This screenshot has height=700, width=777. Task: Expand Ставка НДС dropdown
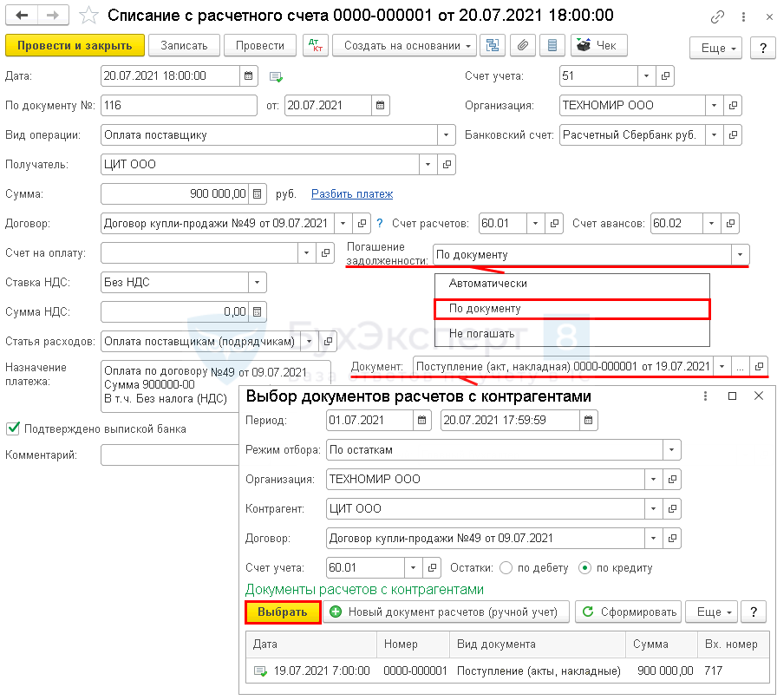tap(257, 282)
